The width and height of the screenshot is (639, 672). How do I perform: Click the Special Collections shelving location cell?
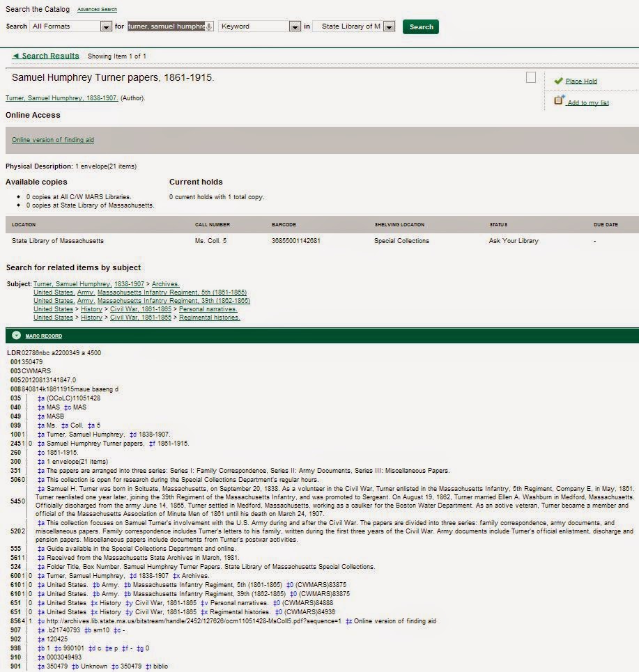[401, 241]
